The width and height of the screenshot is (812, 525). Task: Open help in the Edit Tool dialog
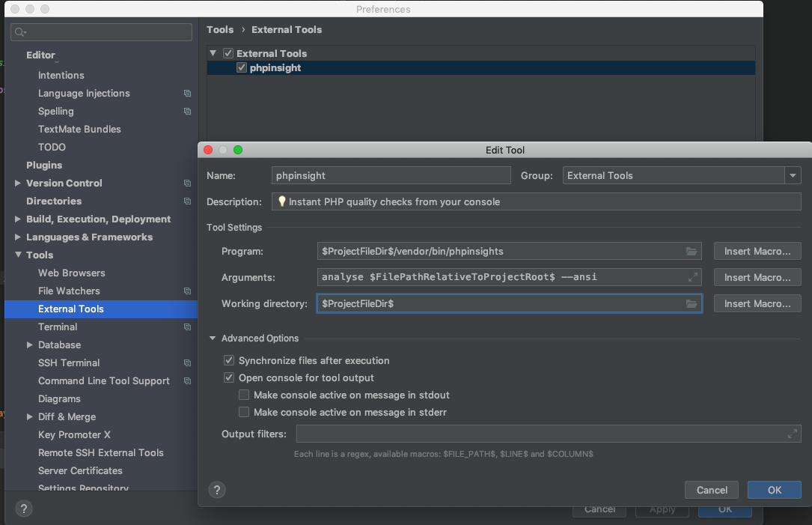[217, 490]
